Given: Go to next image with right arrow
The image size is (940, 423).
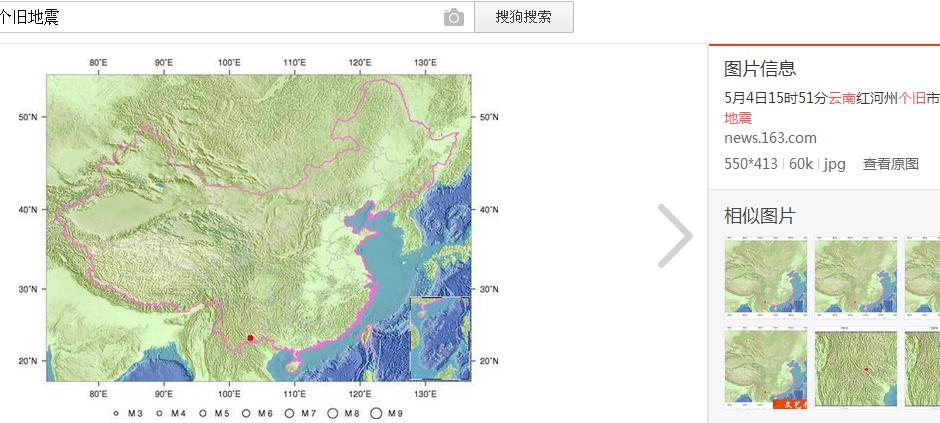Looking at the screenshot, I should [675, 236].
